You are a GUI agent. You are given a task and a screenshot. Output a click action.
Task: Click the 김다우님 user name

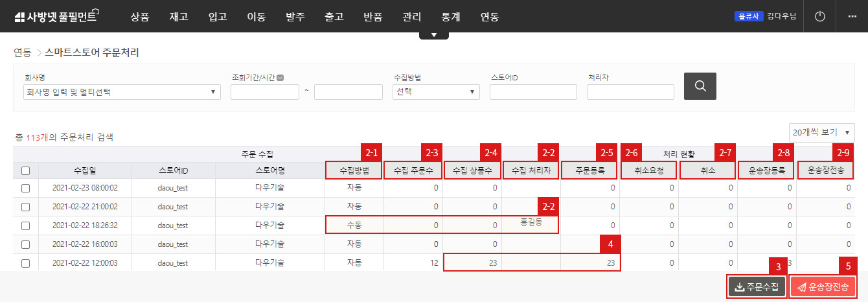(x=781, y=17)
